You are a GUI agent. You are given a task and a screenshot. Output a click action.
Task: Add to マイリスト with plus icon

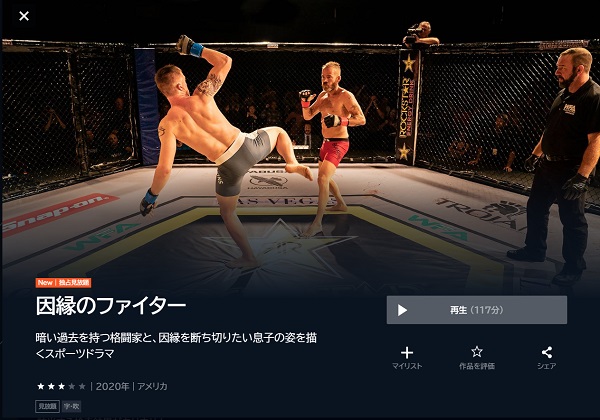(x=407, y=353)
